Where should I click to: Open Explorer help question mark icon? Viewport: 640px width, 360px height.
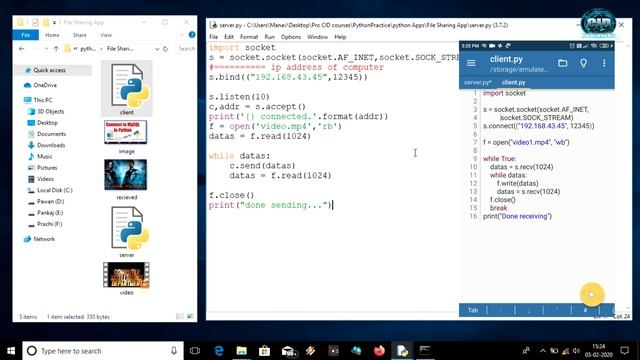tap(192, 35)
